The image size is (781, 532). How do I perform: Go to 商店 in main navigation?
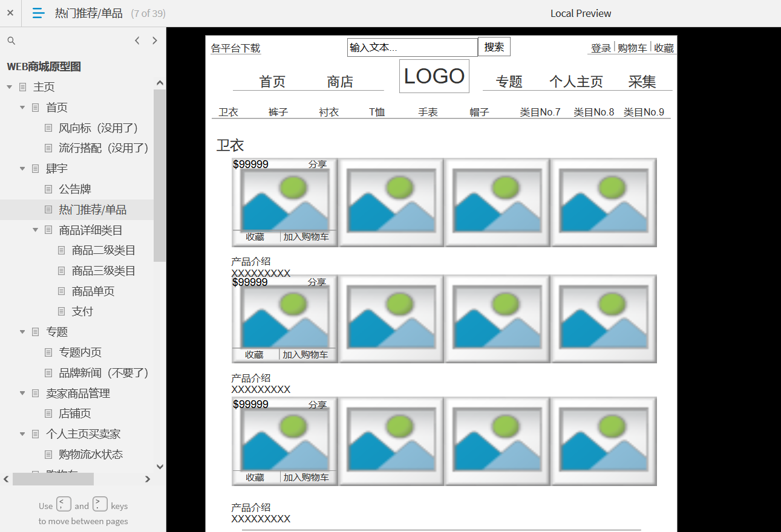point(340,82)
